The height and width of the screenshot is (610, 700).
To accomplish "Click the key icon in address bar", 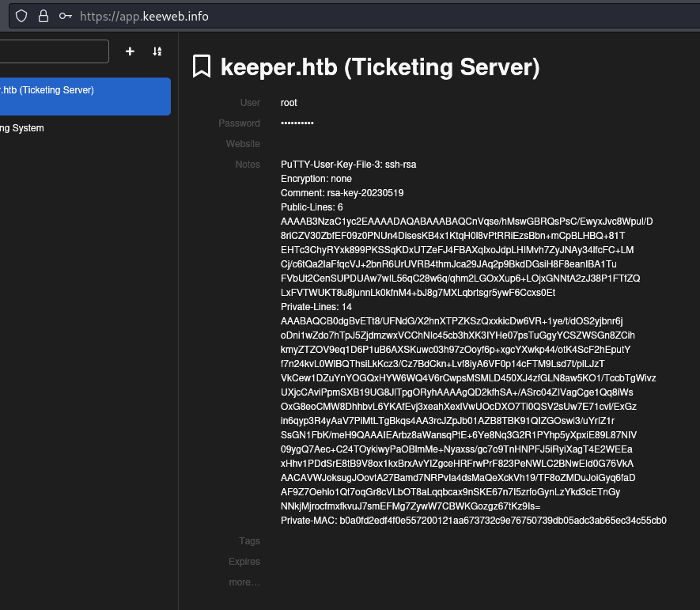I will tap(66, 16).
